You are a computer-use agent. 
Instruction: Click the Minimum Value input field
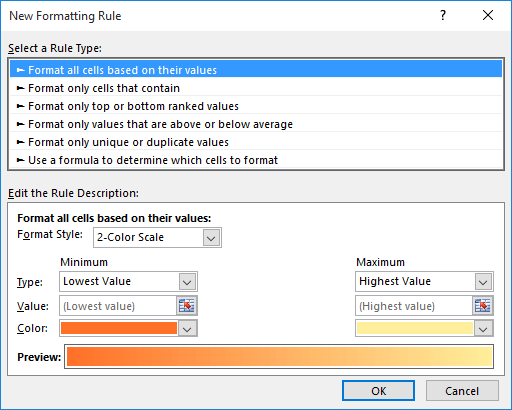(118, 306)
